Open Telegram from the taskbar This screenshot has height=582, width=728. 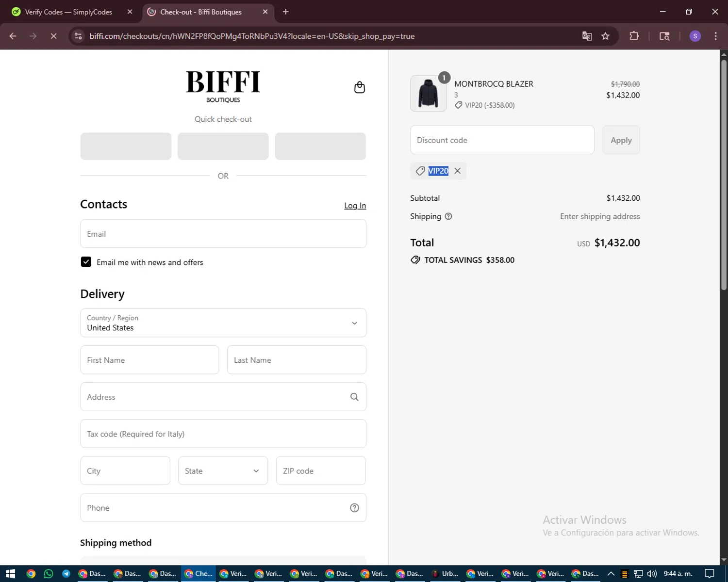coord(66,574)
